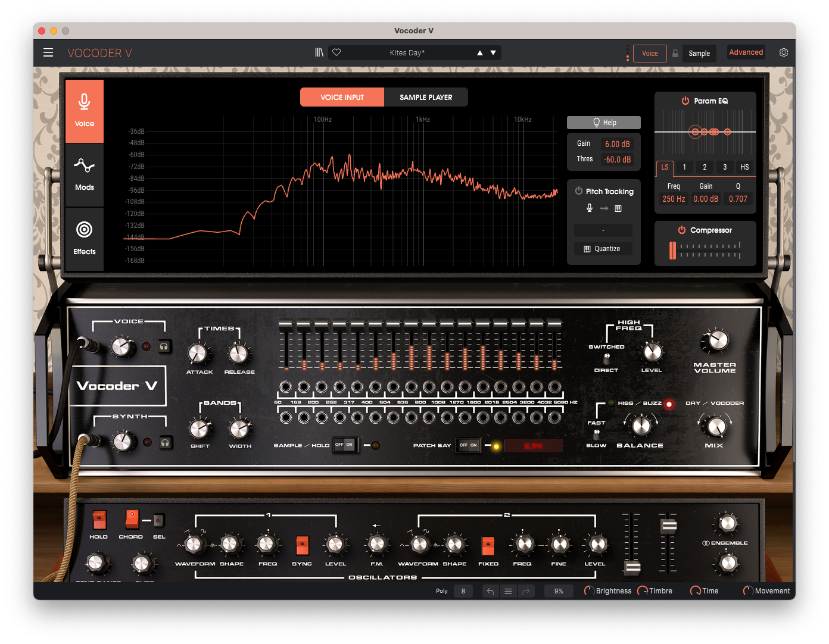Click the Movement macro knob
The width and height of the screenshot is (829, 644).
tap(747, 591)
